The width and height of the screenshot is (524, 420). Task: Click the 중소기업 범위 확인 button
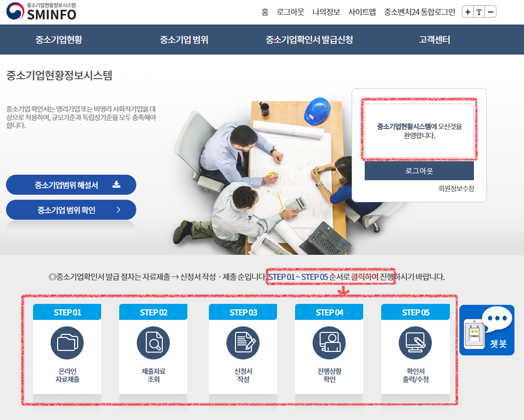click(71, 210)
